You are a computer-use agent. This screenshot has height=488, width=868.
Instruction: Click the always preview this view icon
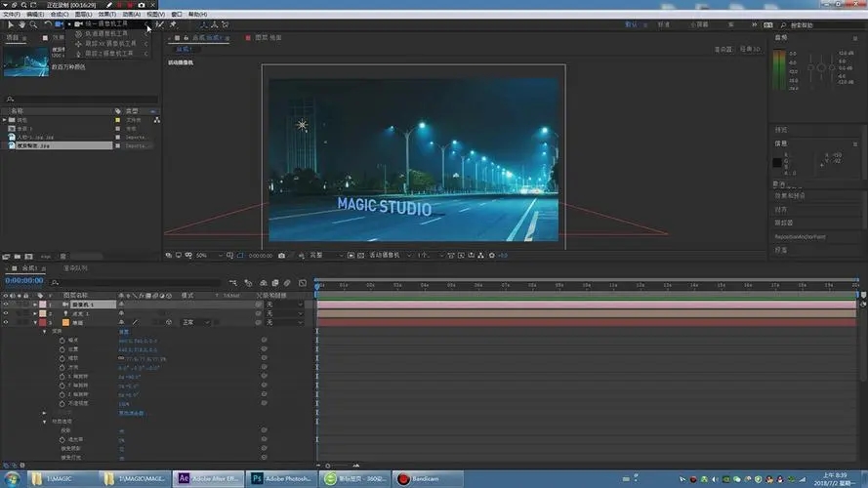coord(169,255)
